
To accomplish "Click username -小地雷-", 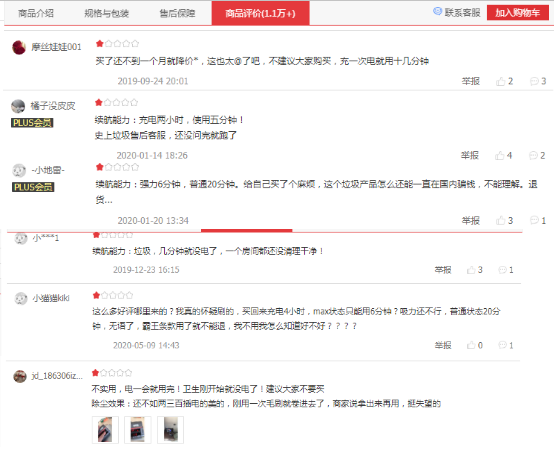I will [48, 171].
